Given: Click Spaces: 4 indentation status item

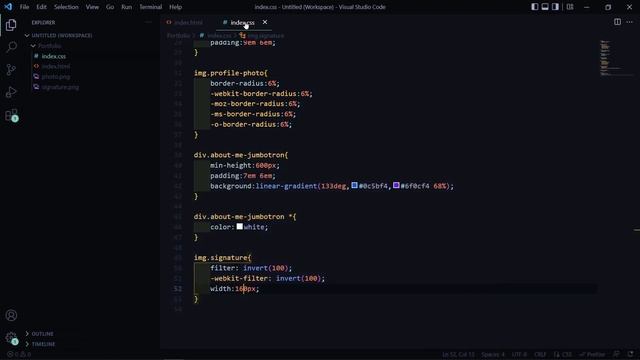Looking at the screenshot, I should (x=493, y=354).
